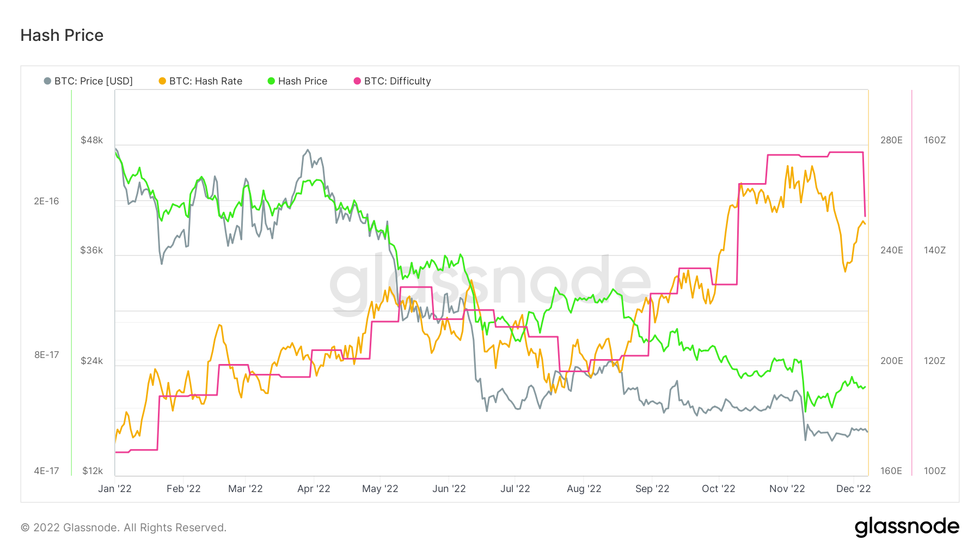This screenshot has width=980, height=552.
Task: Hide the BTC: Difficulty series via legend label
Action: (397, 81)
